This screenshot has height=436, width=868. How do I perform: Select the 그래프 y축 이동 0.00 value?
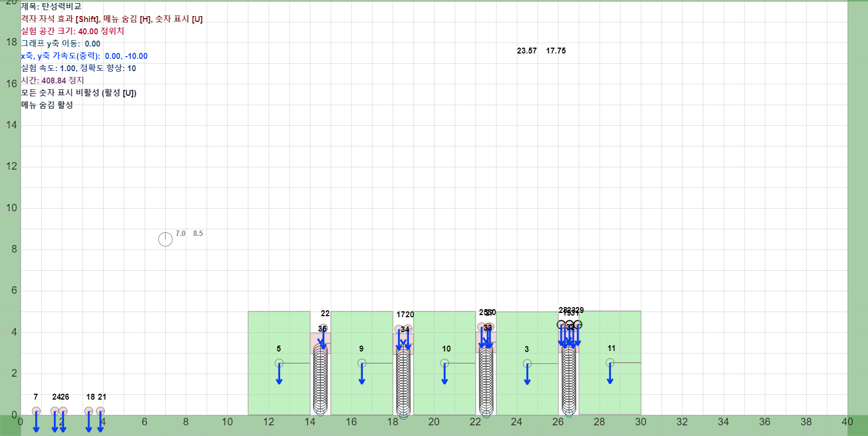[x=92, y=44]
